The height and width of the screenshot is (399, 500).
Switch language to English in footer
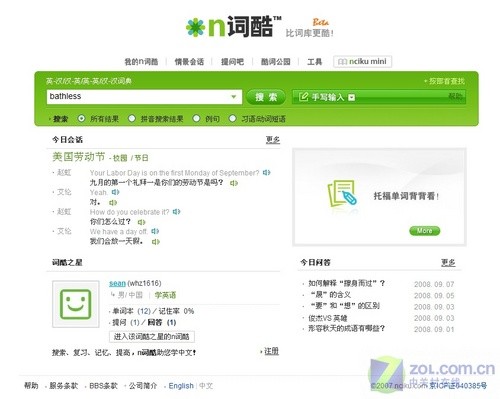[181, 386]
